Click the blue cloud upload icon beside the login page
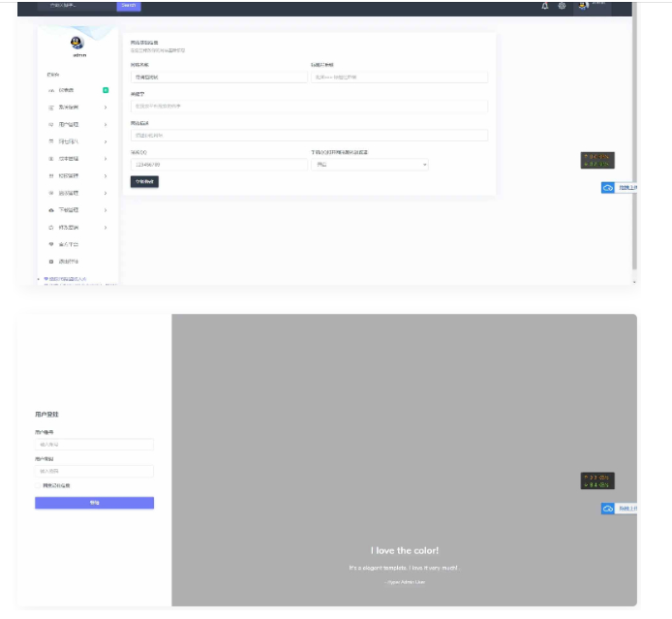This screenshot has height=619, width=672. tap(608, 509)
